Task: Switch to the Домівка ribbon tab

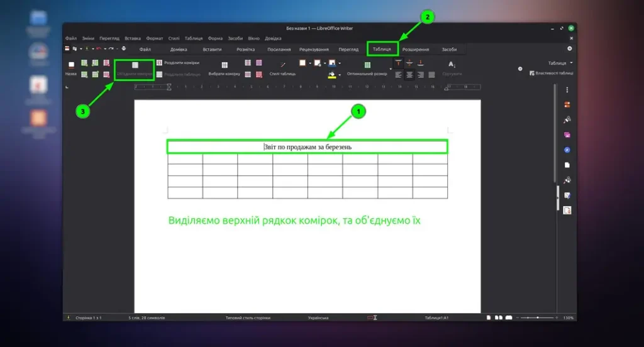Action: 179,49
